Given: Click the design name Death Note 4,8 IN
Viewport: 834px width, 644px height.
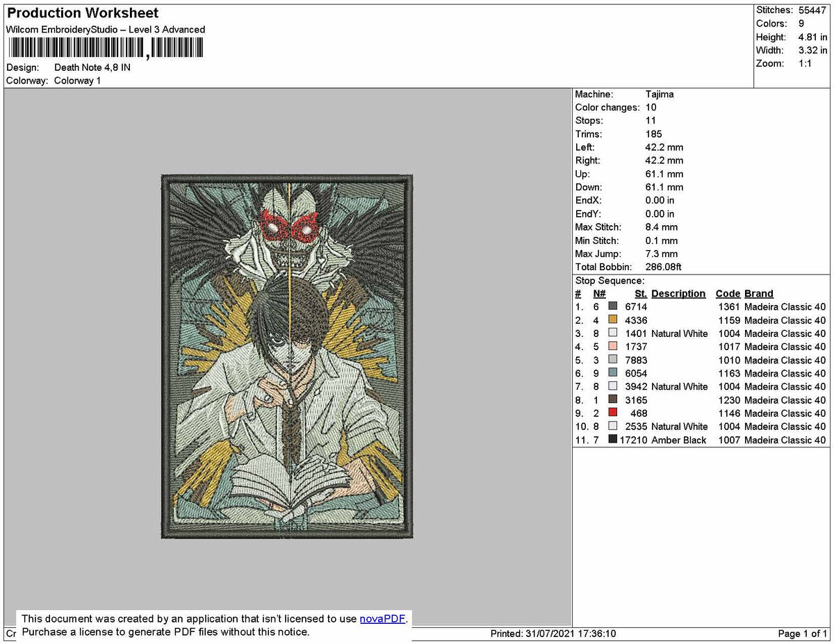Looking at the screenshot, I should [91, 67].
